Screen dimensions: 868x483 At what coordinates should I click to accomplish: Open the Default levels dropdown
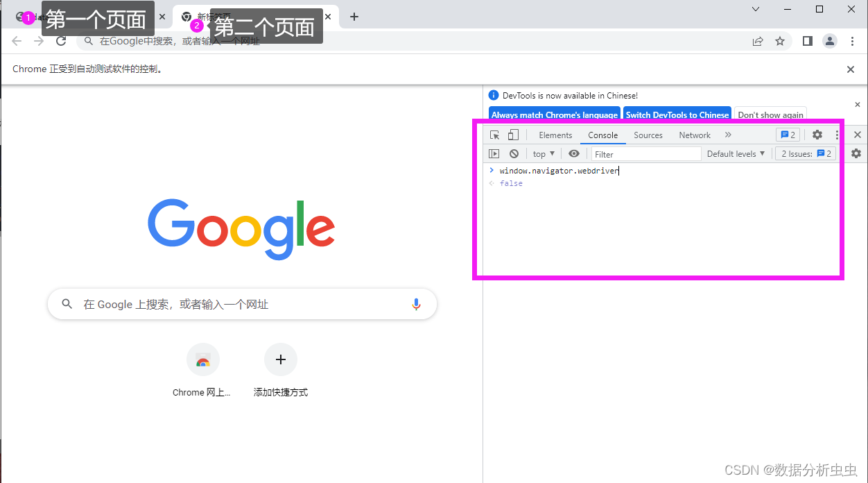pyautogui.click(x=736, y=154)
